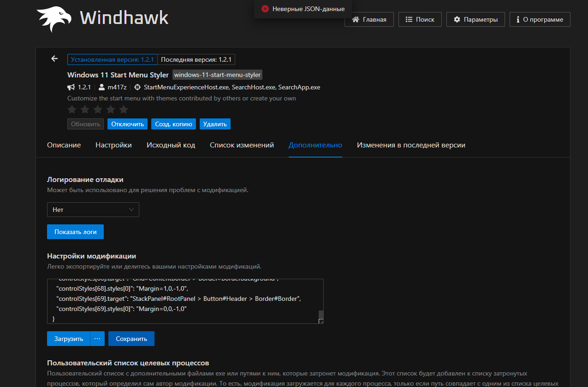The image size is (588, 387).
Task: Click the textarea resize handle
Action: pyautogui.click(x=321, y=322)
